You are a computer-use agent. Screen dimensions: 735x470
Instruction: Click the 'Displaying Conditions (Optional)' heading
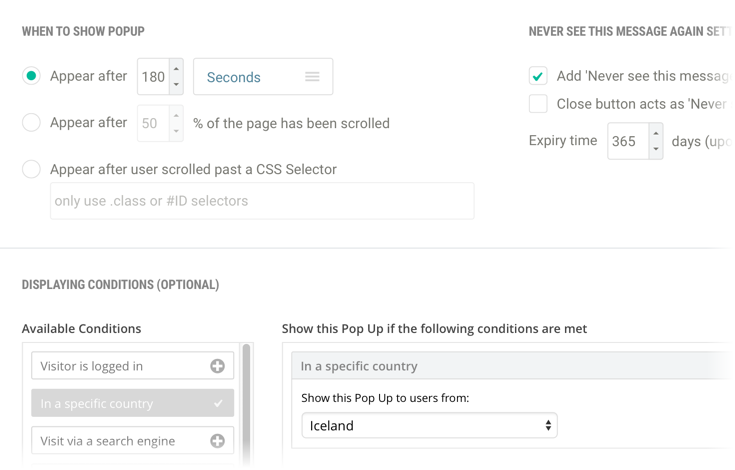point(120,284)
